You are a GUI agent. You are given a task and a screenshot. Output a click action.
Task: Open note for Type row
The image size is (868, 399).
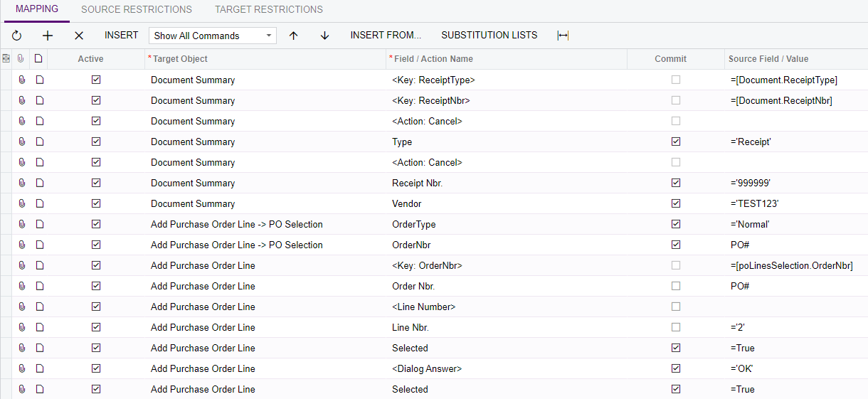40,142
